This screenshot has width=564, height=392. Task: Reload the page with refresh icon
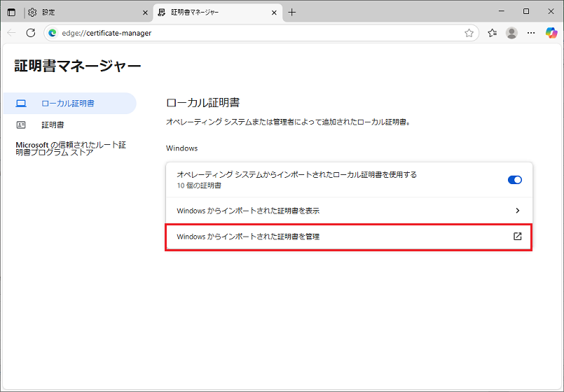click(31, 33)
